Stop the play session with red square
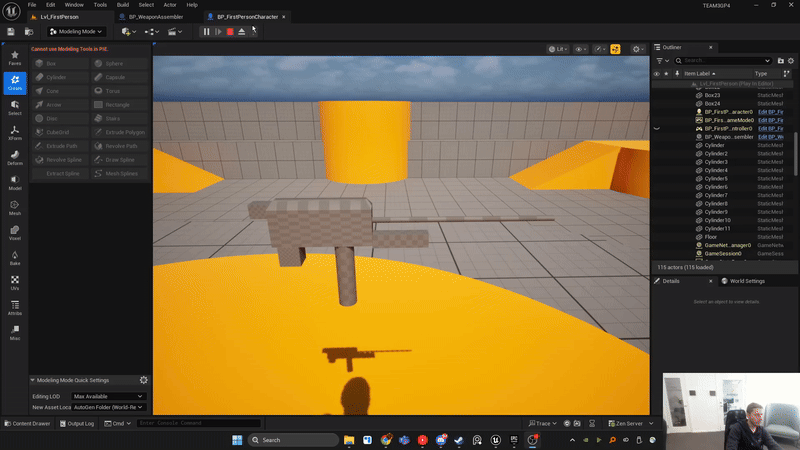Screen dimensions: 800x450 (x=230, y=32)
